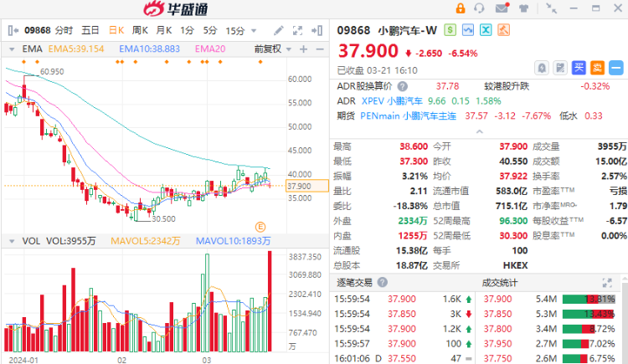Open the dropdown arrow after 15分

click(x=253, y=31)
